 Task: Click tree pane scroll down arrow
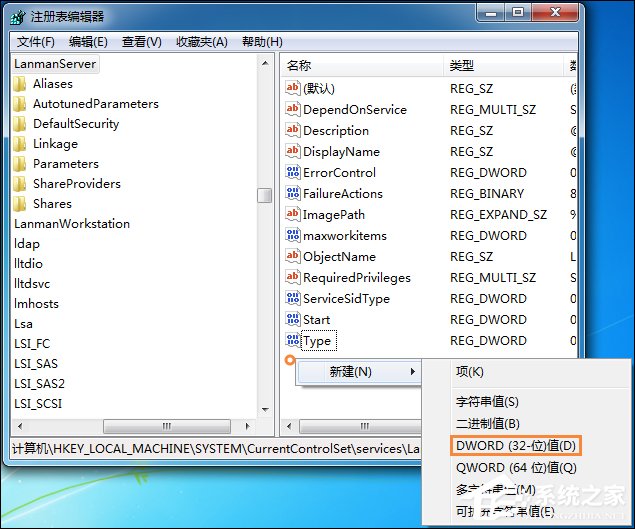pos(265,410)
